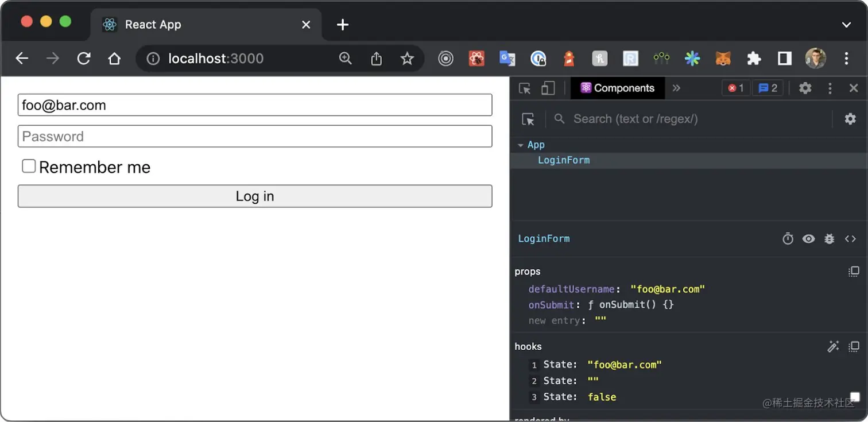
Task: Copy props to clipboard icon
Action: (x=854, y=272)
